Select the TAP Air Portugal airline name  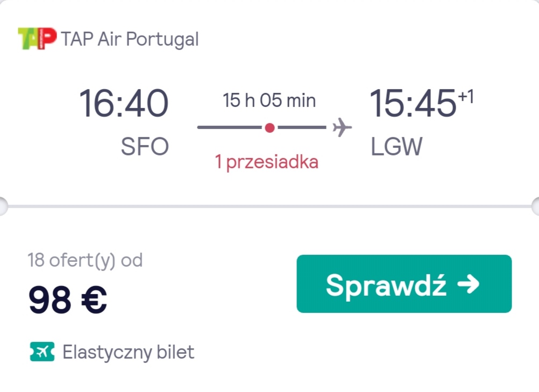130,39
